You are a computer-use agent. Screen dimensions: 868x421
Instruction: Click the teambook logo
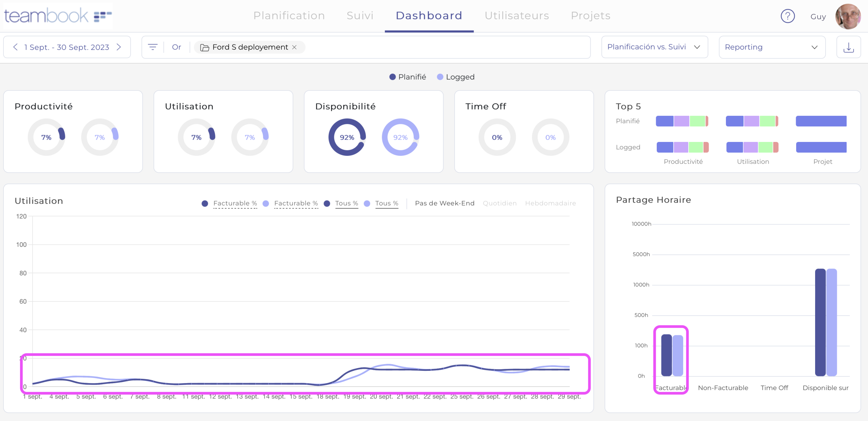pyautogui.click(x=58, y=16)
